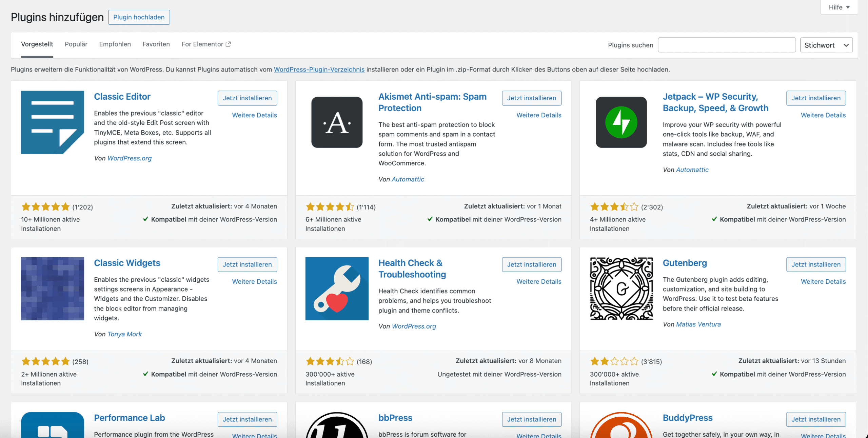Open the WordPress-Plugin-Verzeichnis link
868x438 pixels.
click(x=319, y=69)
